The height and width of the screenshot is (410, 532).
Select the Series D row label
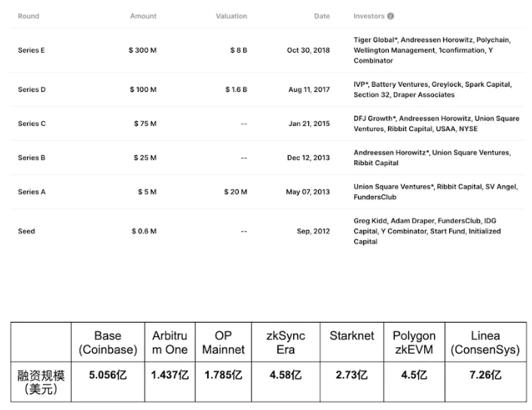(x=32, y=90)
